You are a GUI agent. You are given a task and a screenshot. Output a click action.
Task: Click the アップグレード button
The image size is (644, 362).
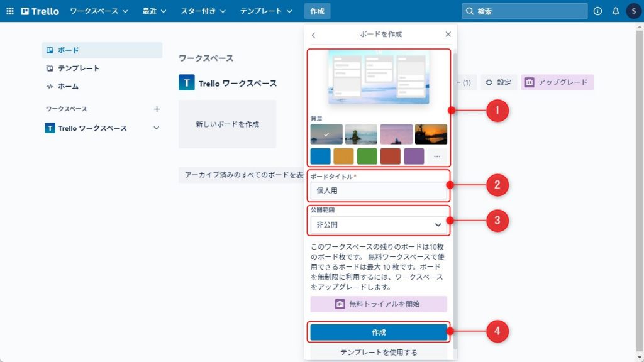(557, 82)
